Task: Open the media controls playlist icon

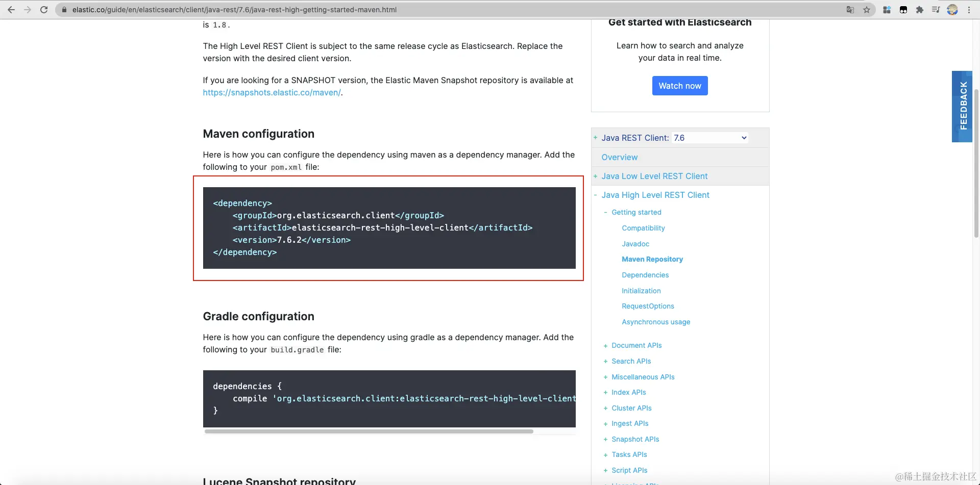Action: coord(936,10)
